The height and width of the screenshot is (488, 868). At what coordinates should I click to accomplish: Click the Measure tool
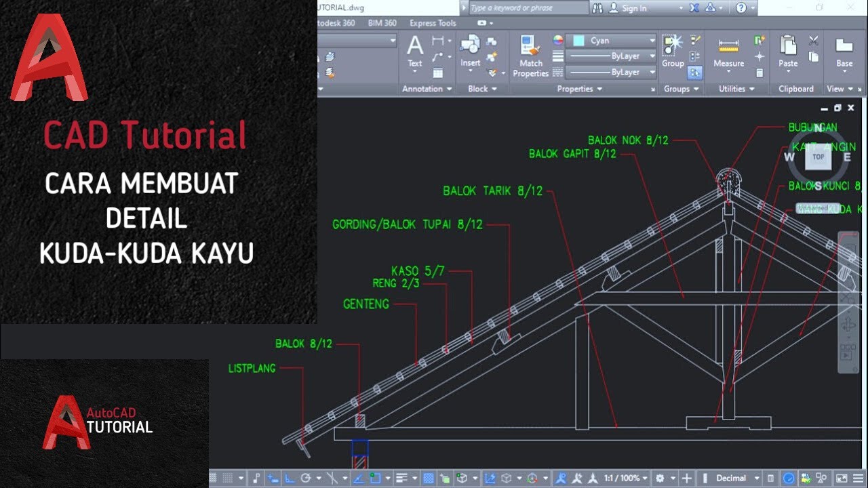tap(729, 53)
